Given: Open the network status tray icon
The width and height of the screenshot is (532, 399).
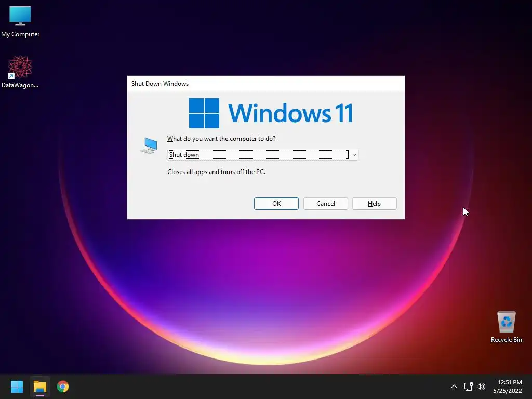Looking at the screenshot, I should tap(468, 387).
